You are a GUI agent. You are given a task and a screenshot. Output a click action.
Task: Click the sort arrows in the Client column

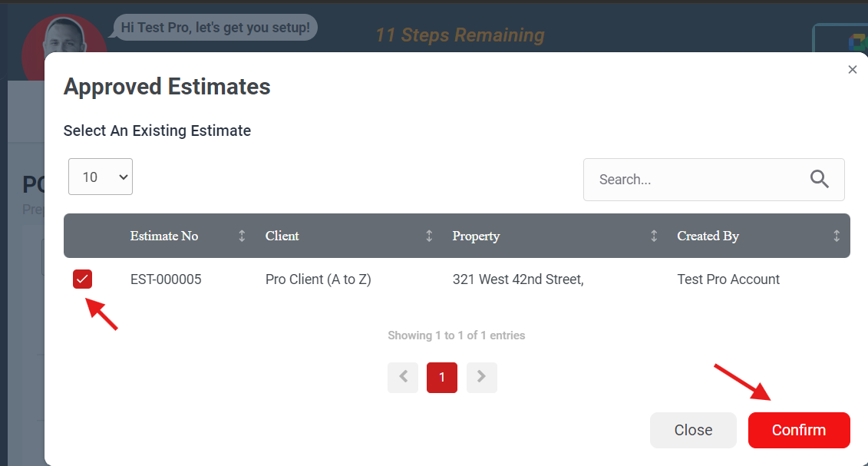(429, 236)
